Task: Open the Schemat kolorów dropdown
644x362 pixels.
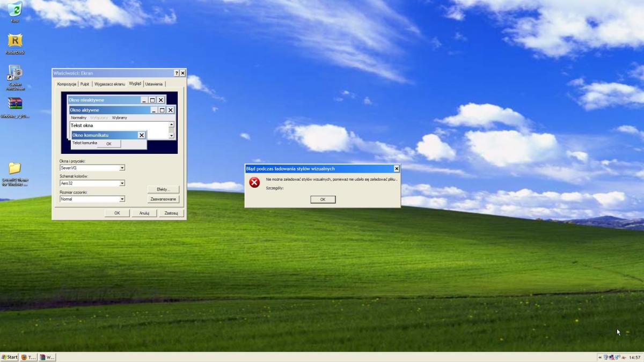Action: coord(122,183)
